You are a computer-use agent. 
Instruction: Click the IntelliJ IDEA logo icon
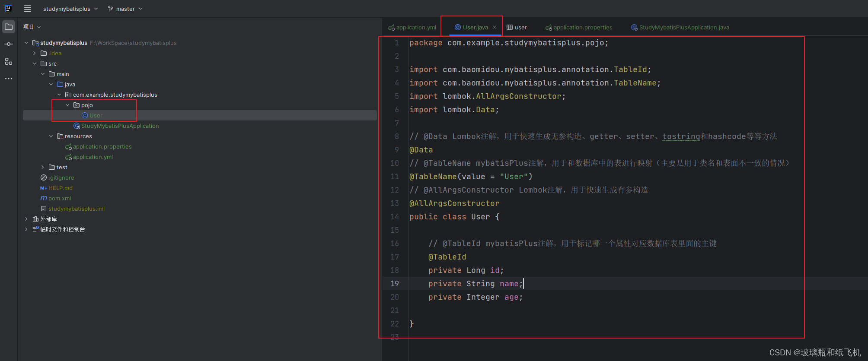9,9
